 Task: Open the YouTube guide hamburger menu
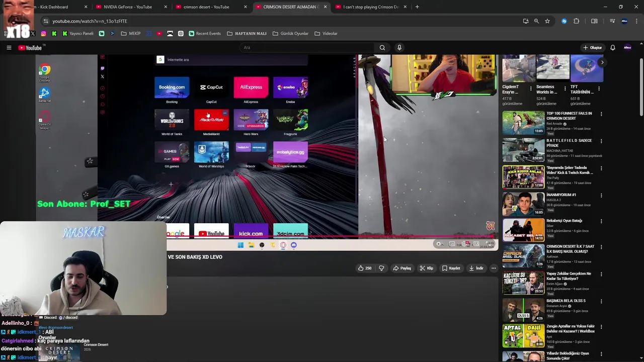(x=9, y=48)
